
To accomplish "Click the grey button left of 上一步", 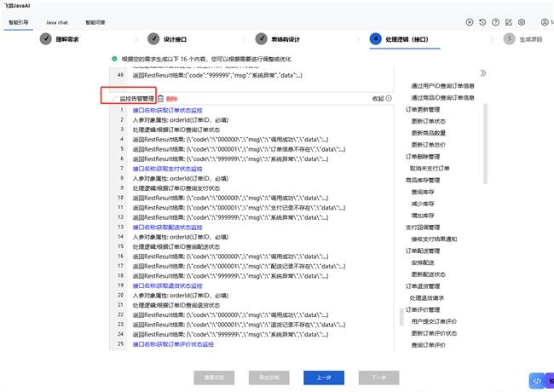I will 268,378.
